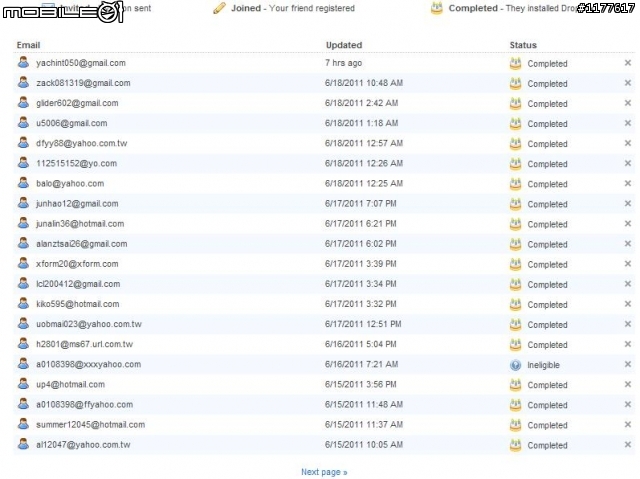
Task: Remove the al12047@yahoo.com.tw referral
Action: click(628, 444)
